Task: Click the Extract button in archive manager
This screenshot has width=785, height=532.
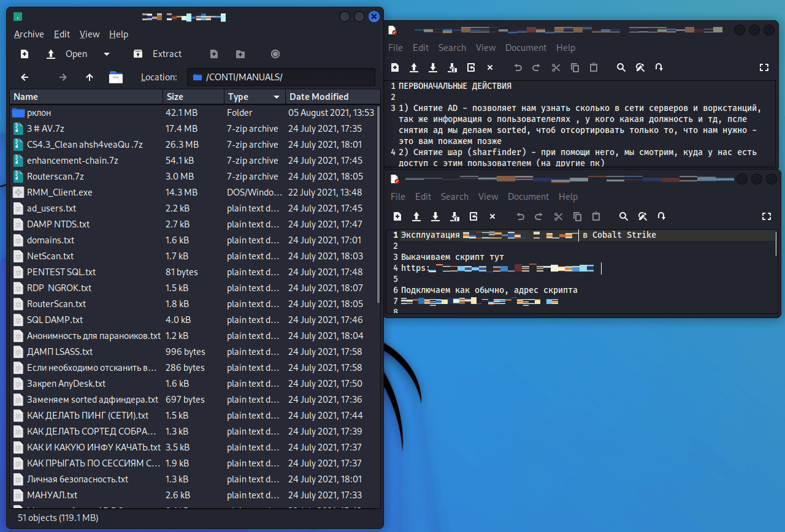Action: pyautogui.click(x=158, y=54)
